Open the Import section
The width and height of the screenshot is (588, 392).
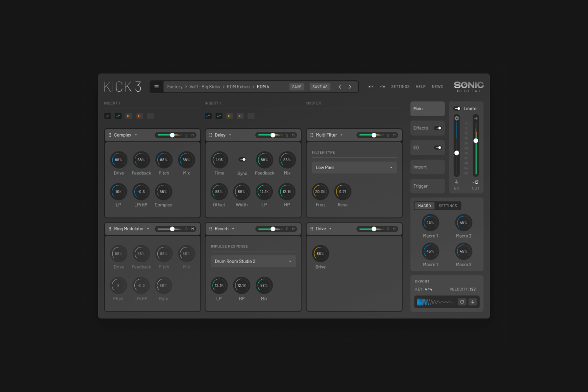[x=427, y=167]
